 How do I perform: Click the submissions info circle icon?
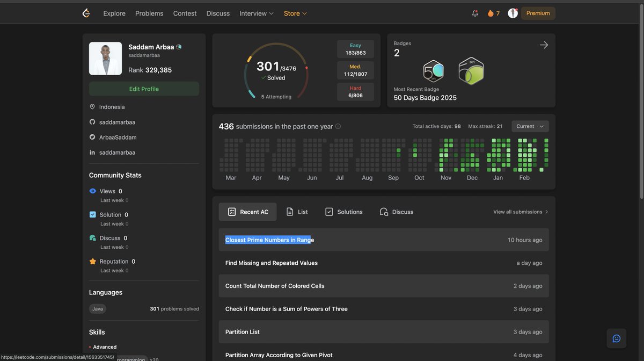338,127
